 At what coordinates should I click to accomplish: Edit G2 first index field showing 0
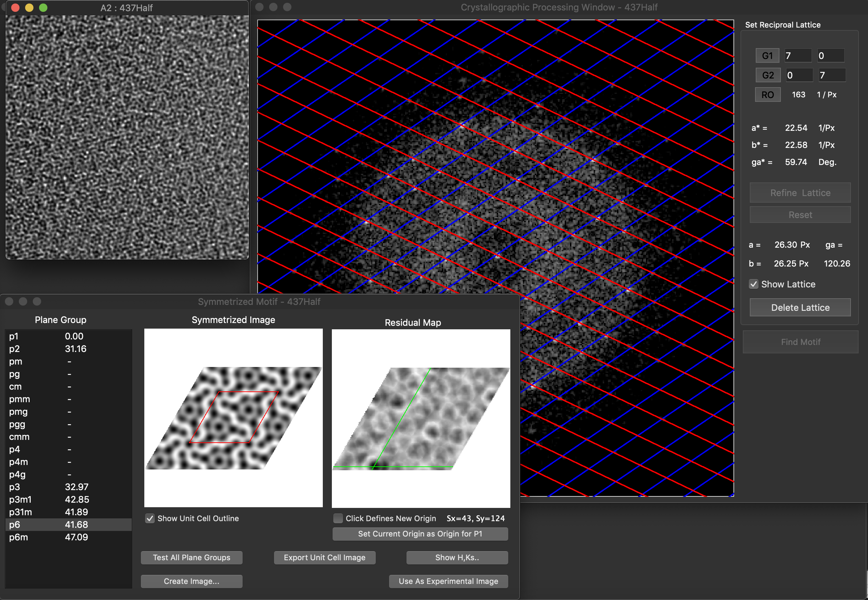tap(799, 75)
